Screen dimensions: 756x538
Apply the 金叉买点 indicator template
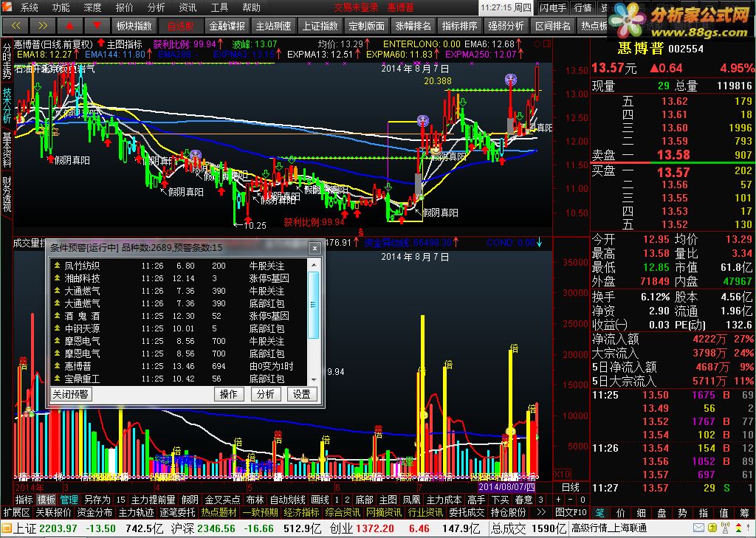[222, 500]
